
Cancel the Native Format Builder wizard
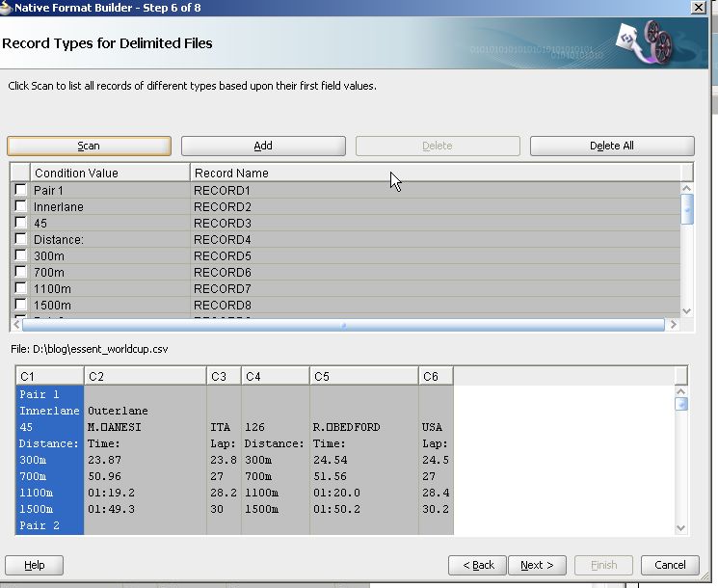coord(670,565)
